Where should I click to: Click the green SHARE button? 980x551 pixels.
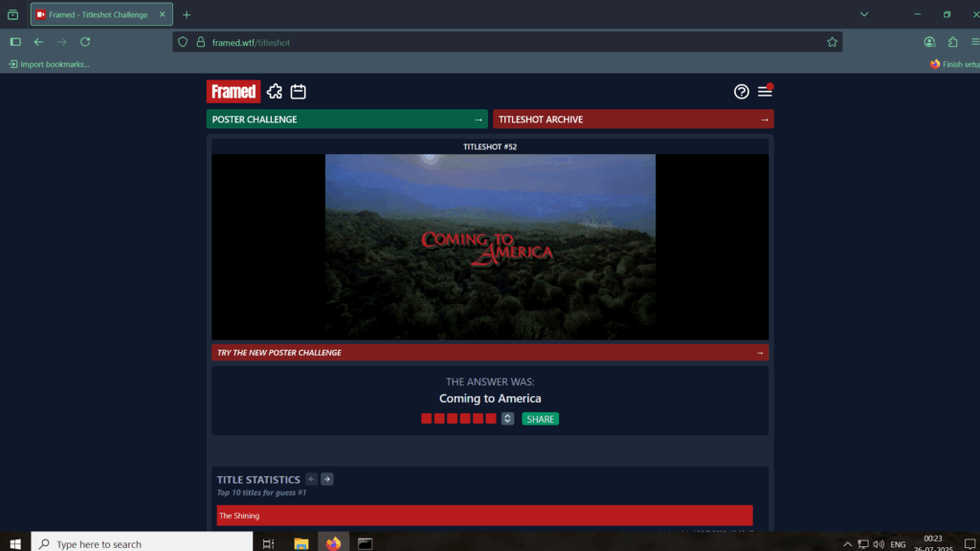pos(540,419)
